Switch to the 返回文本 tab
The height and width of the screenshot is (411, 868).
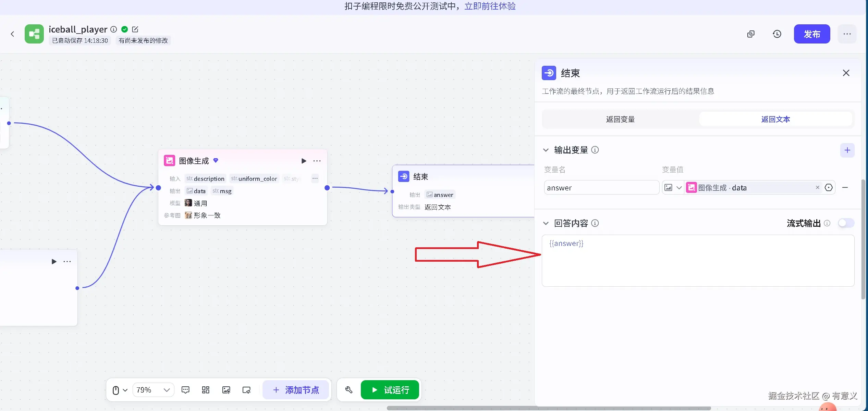pyautogui.click(x=775, y=119)
